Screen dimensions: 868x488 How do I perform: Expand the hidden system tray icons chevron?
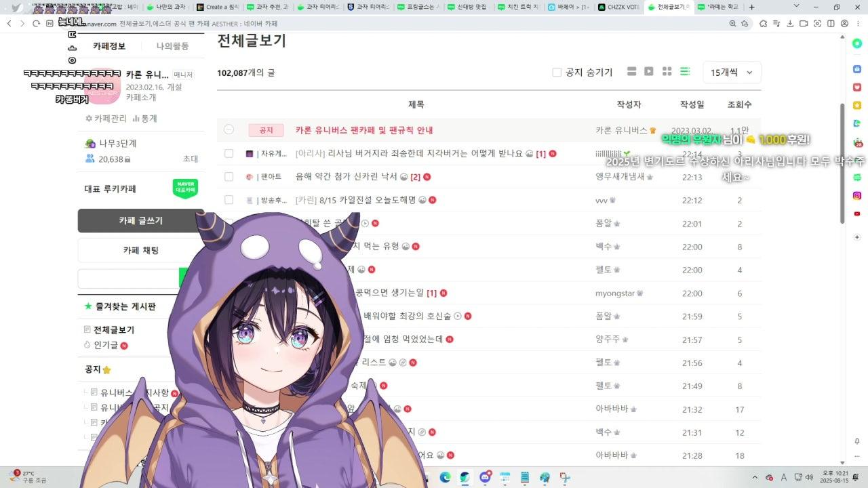(x=756, y=477)
